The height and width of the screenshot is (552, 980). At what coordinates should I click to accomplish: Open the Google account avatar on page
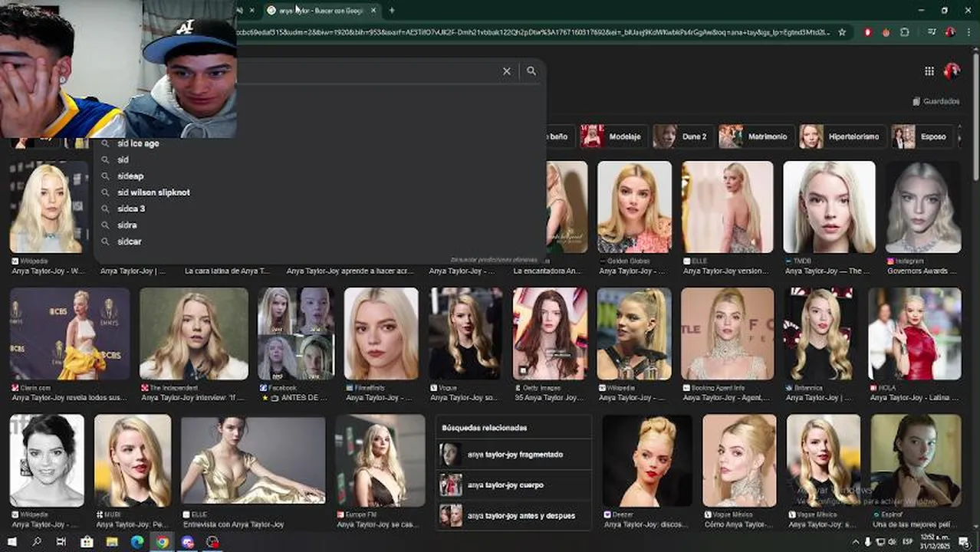click(x=952, y=71)
